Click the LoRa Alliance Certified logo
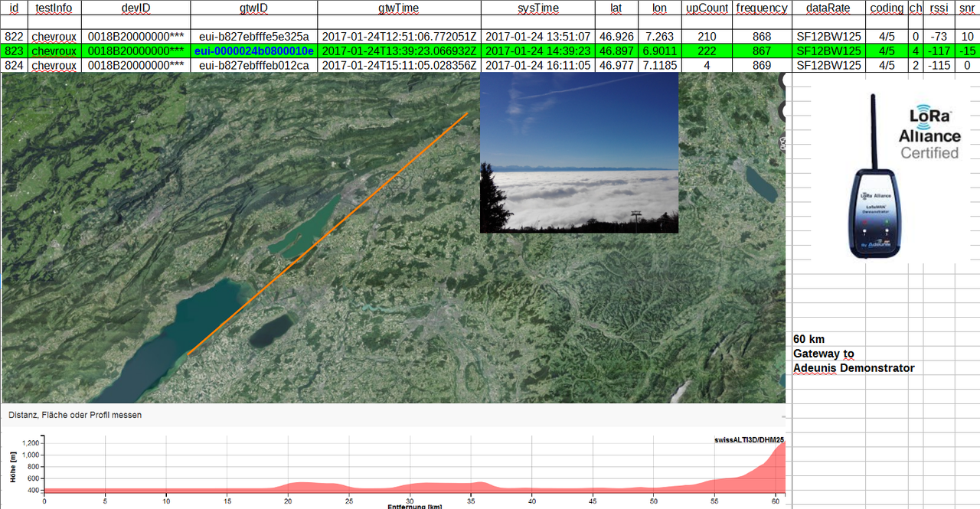The width and height of the screenshot is (980, 509). (929, 132)
